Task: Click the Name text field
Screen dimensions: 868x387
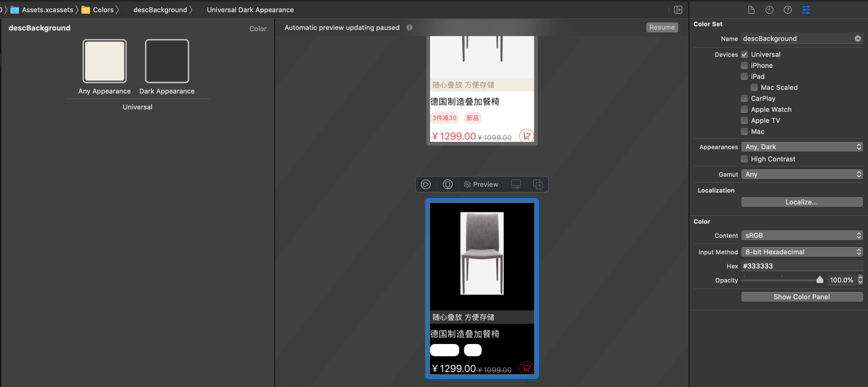Action: tap(802, 39)
